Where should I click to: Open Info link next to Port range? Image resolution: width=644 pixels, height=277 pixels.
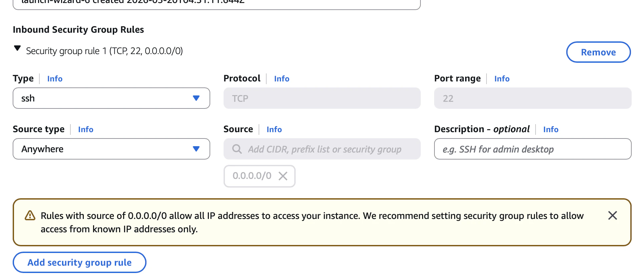(x=502, y=79)
